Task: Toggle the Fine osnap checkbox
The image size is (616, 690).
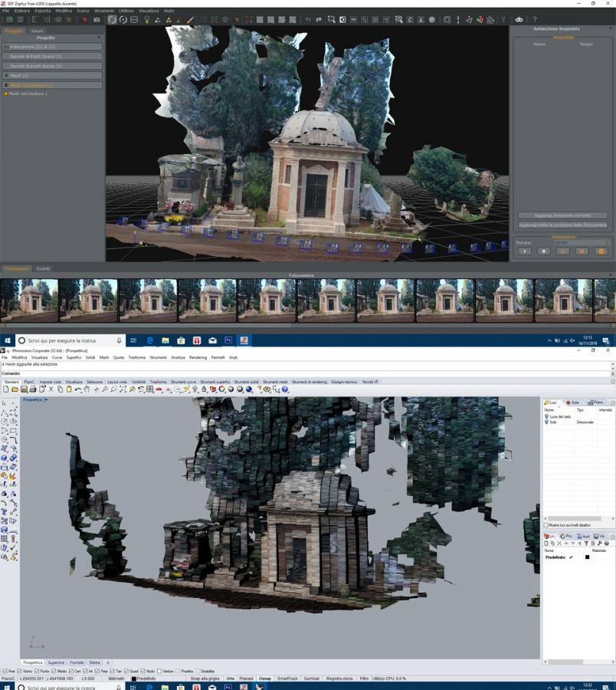Action: coord(3,671)
